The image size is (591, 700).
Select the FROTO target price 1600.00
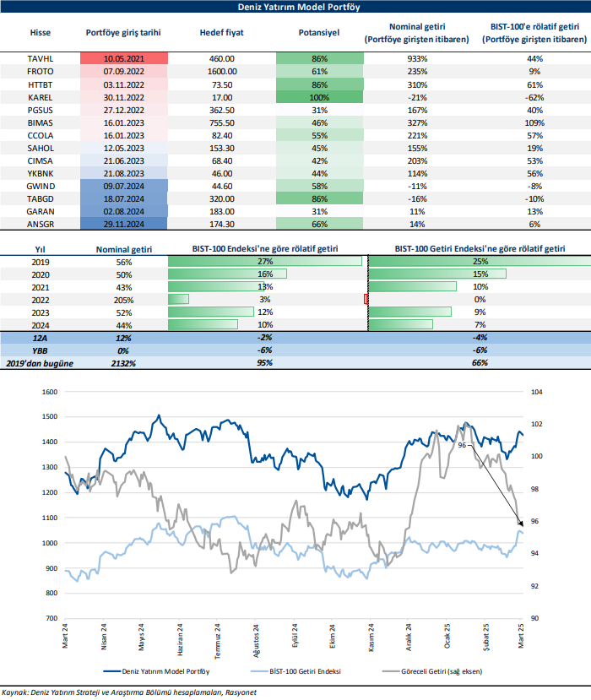(x=222, y=73)
